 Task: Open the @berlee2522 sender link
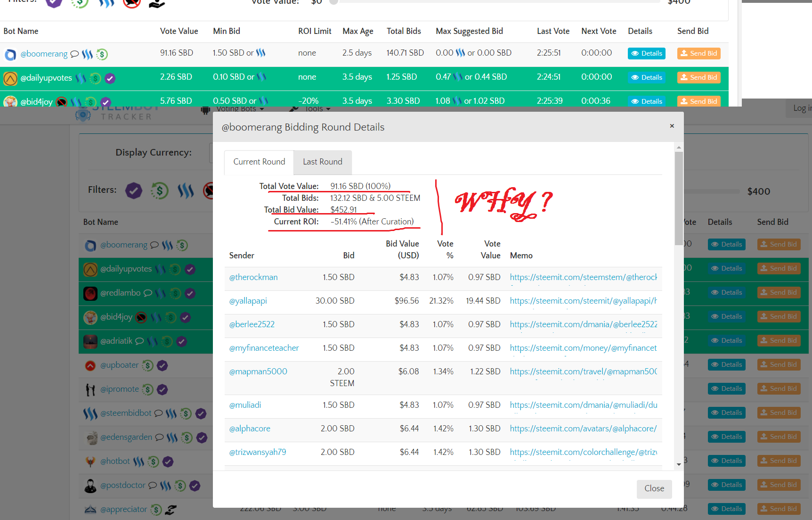[252, 324]
